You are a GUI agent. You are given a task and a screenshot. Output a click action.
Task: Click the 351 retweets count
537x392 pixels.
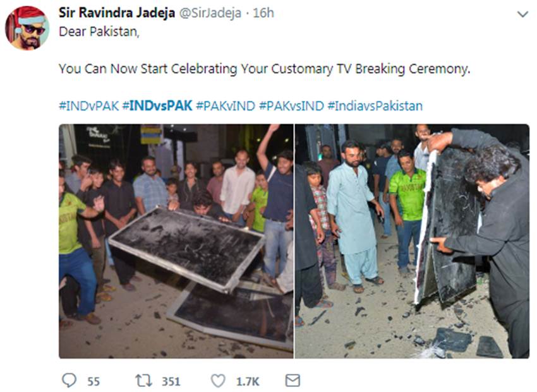pos(171,381)
